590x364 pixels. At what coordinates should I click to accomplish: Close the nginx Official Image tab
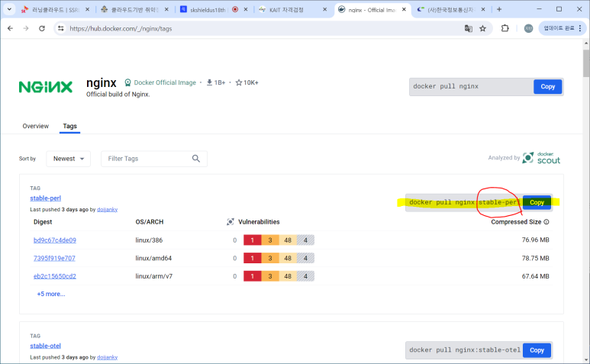pyautogui.click(x=404, y=9)
